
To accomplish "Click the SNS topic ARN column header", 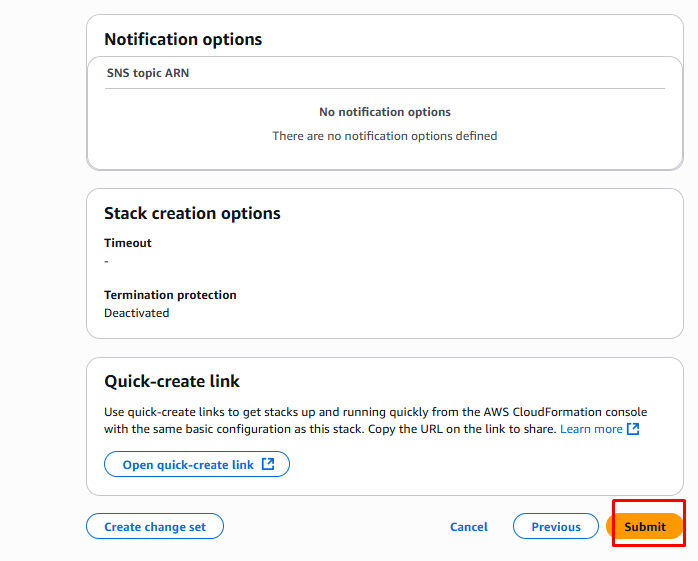I will [x=148, y=73].
